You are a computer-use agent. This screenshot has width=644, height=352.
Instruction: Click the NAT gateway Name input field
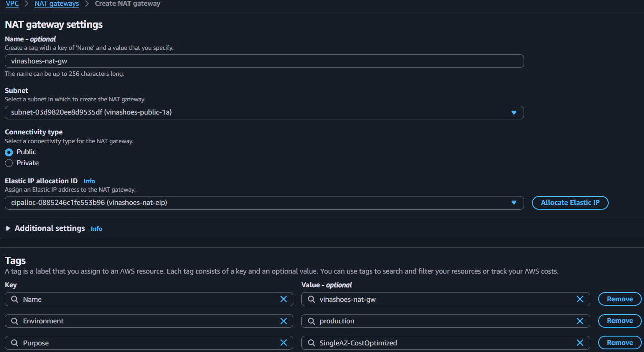(264, 61)
